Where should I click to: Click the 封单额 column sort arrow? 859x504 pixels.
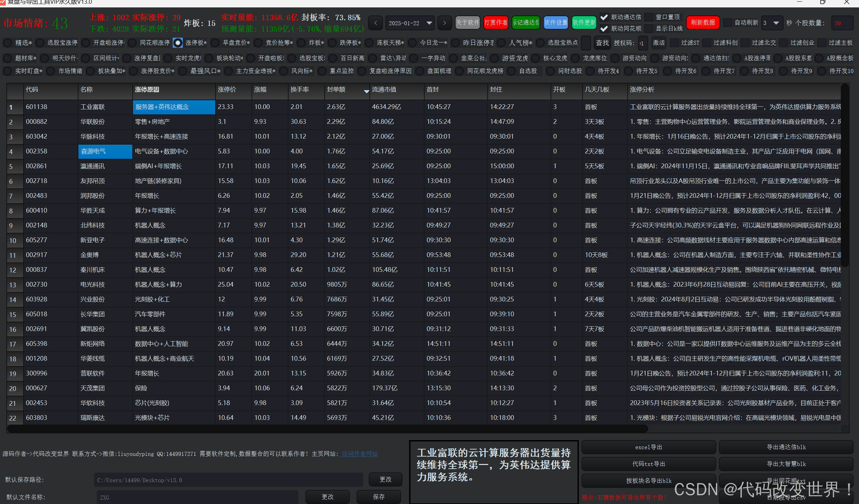click(366, 91)
